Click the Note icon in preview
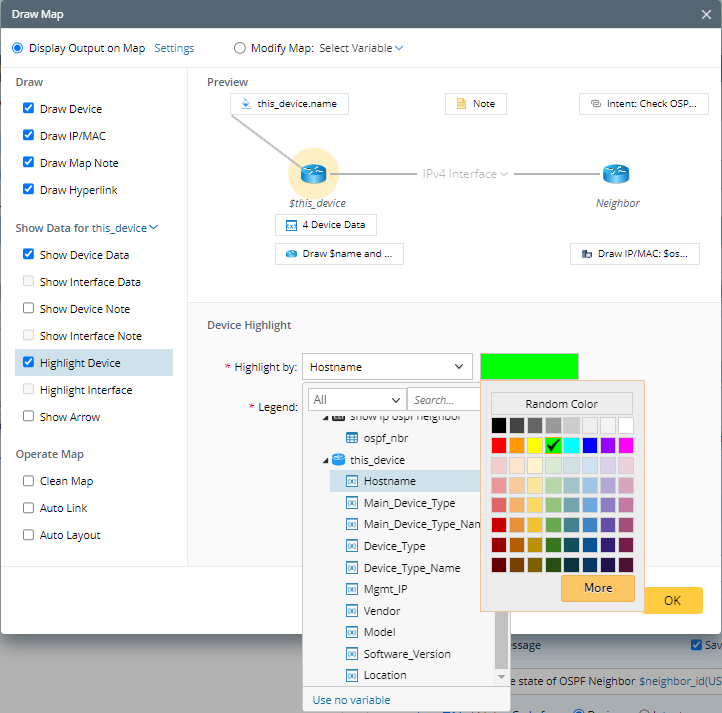This screenshot has height=713, width=722. point(461,104)
